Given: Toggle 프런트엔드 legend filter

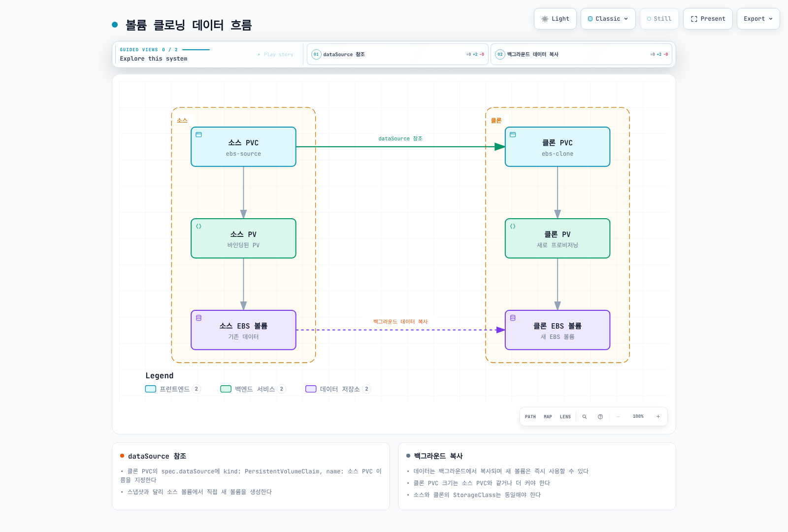Looking at the screenshot, I should pos(173,389).
